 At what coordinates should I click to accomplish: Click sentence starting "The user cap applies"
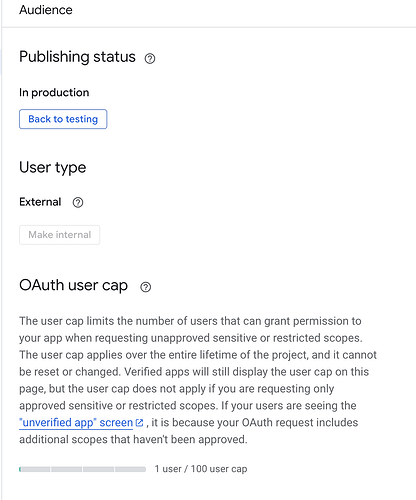point(198,363)
